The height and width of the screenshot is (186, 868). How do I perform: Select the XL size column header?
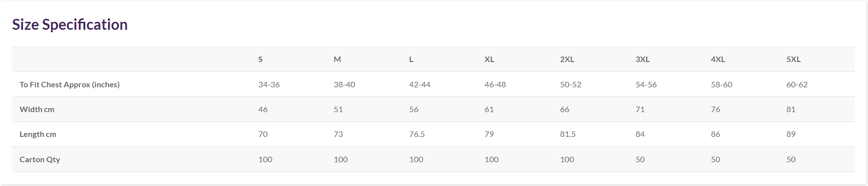(489, 59)
